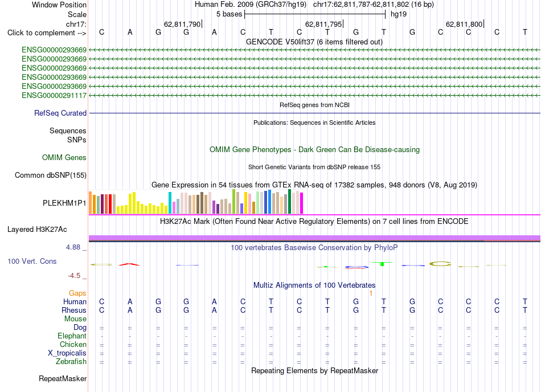Click the Gaps row label
Screen dimensions: 541x392
point(77,293)
